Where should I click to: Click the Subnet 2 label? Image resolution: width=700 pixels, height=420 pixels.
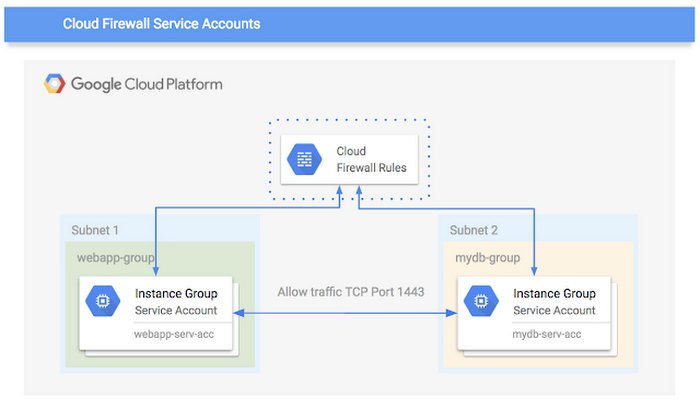coord(474,230)
